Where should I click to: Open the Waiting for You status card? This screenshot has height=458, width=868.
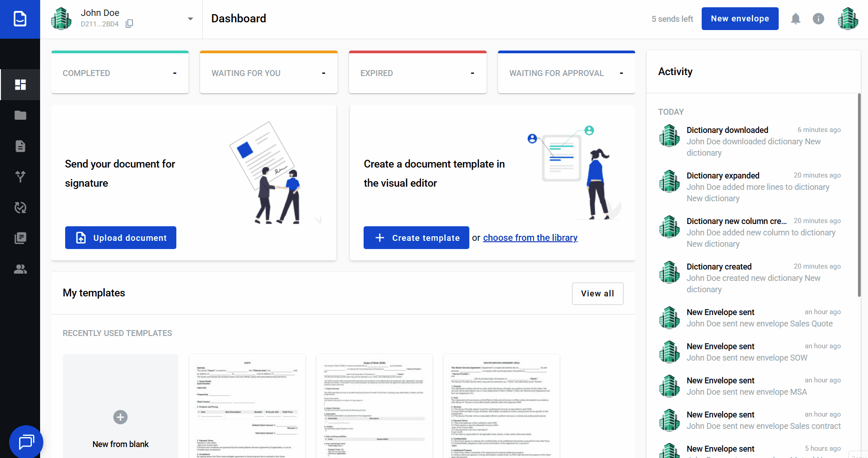(x=268, y=73)
